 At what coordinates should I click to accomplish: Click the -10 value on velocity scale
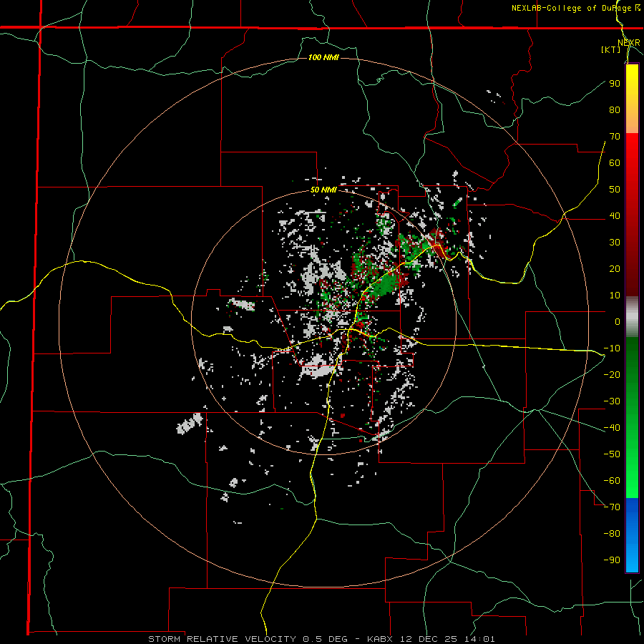612,348
